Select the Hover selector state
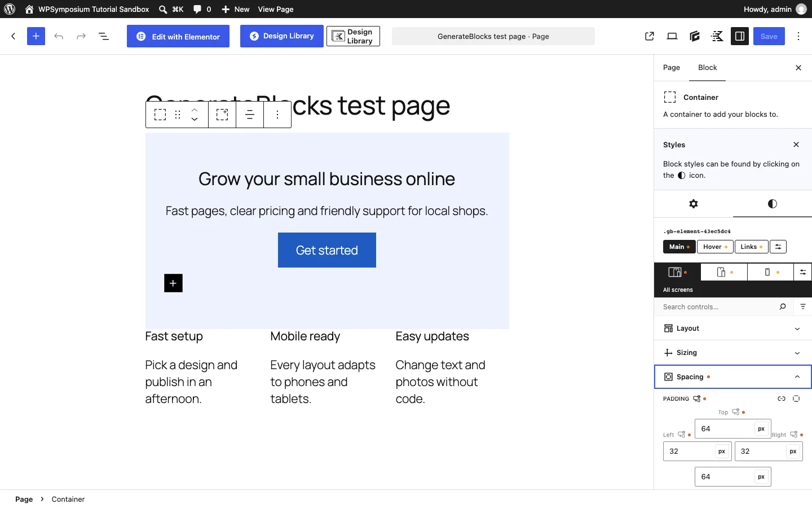The width and height of the screenshot is (812, 508). [x=716, y=247]
